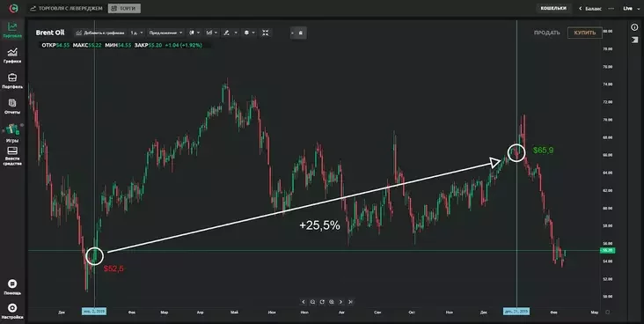
Task: Click the Кошельки button
Action: [x=553, y=8]
